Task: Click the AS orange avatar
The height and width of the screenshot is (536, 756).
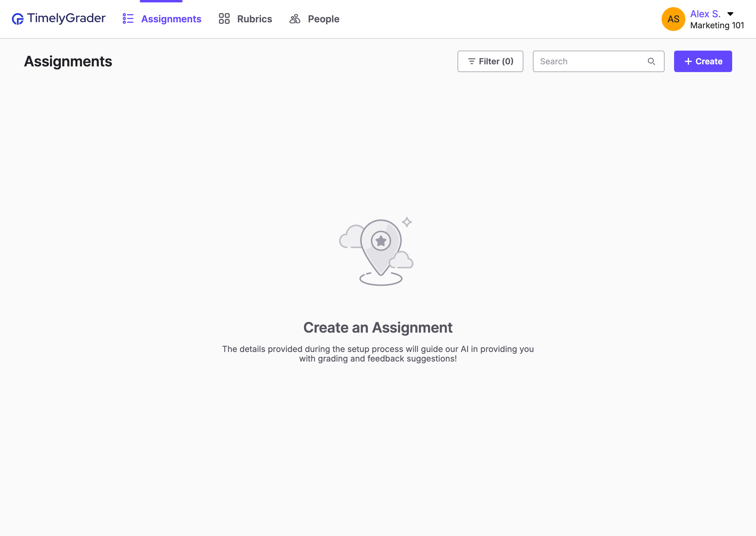Action: click(x=673, y=19)
